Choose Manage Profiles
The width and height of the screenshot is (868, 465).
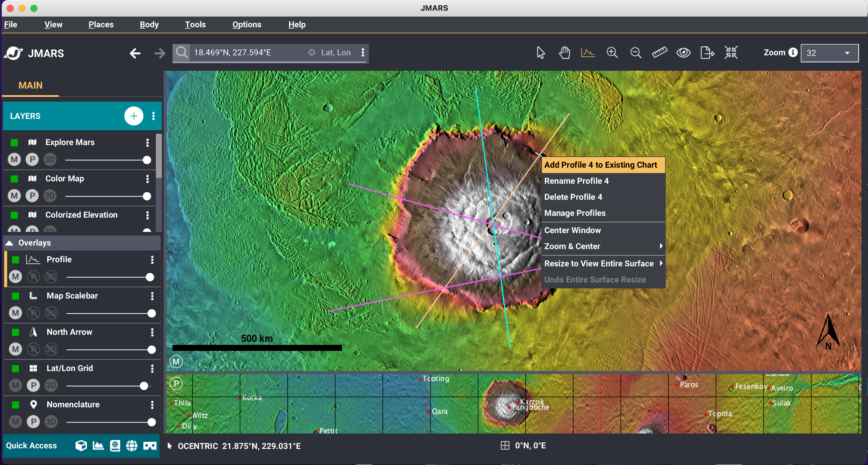pyautogui.click(x=603, y=213)
